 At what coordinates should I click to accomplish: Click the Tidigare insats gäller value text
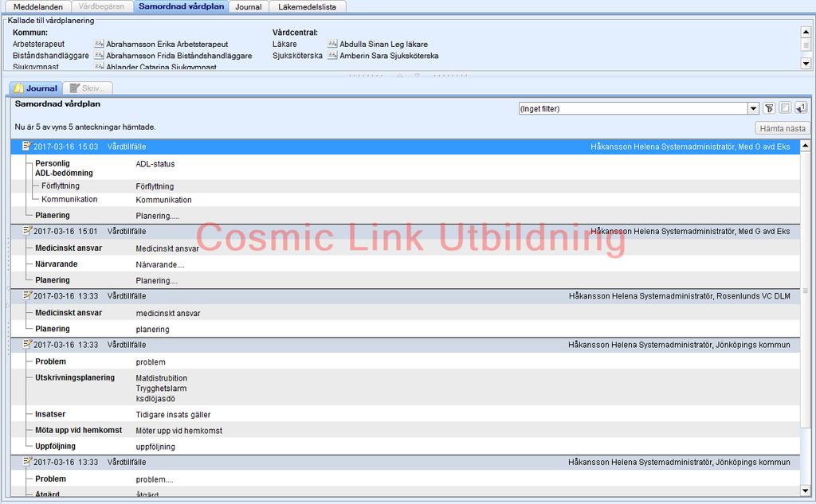pos(173,415)
